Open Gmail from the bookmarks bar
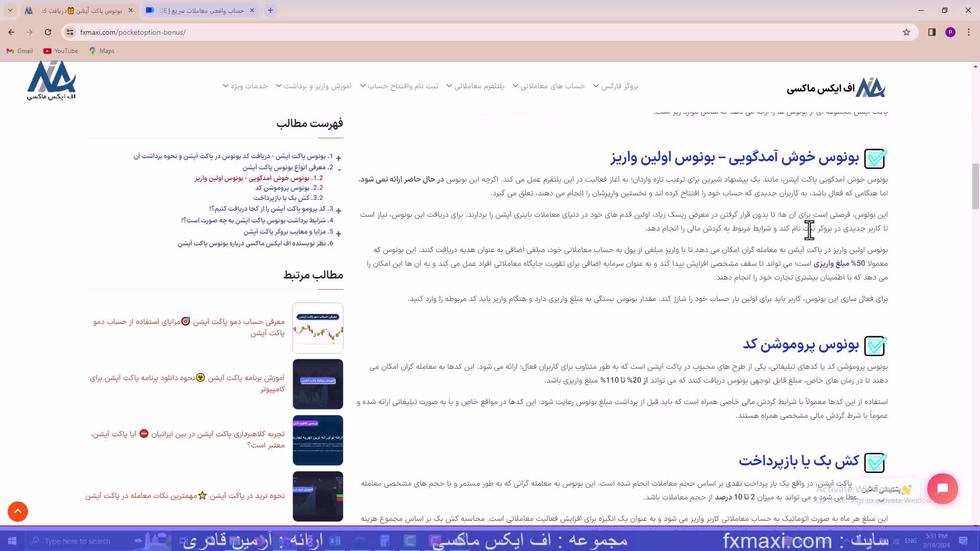Screen dimensions: 980x551 click(x=19, y=51)
